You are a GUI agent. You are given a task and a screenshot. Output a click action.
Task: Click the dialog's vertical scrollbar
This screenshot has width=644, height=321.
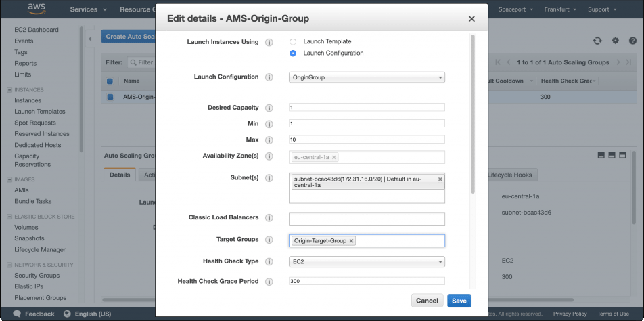(x=473, y=114)
